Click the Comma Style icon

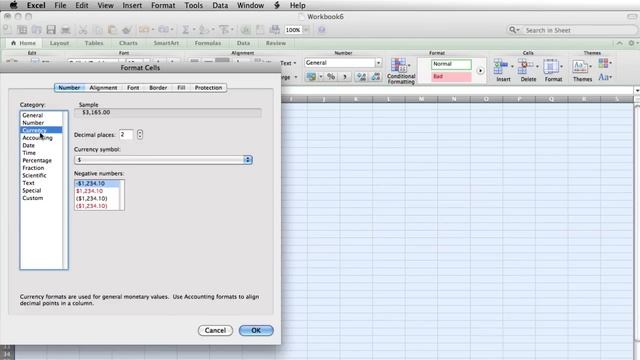pos(345,76)
